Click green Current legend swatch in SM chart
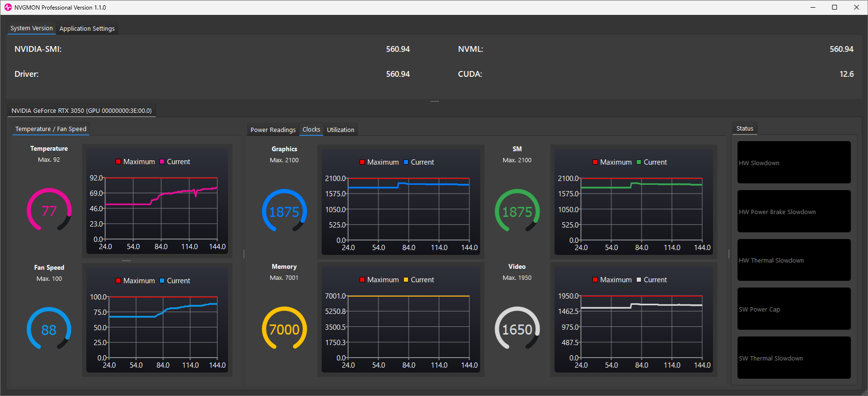Image resolution: width=868 pixels, height=396 pixels. pyautogui.click(x=639, y=162)
